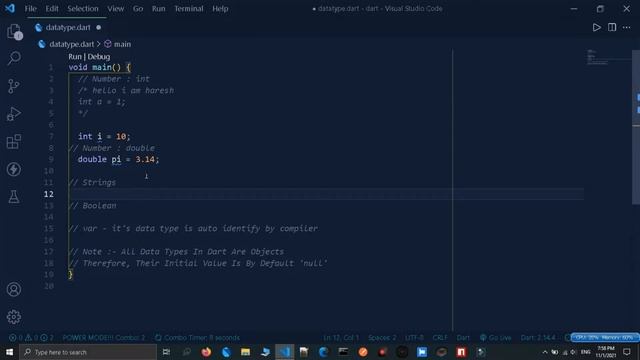
Task: Select the datatype.dart editor tab
Action: point(68,27)
